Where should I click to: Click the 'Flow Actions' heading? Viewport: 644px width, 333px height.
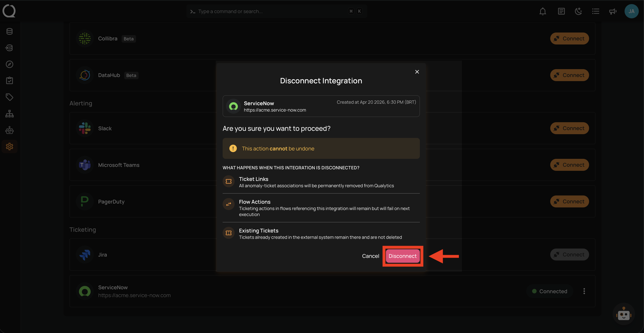(255, 202)
